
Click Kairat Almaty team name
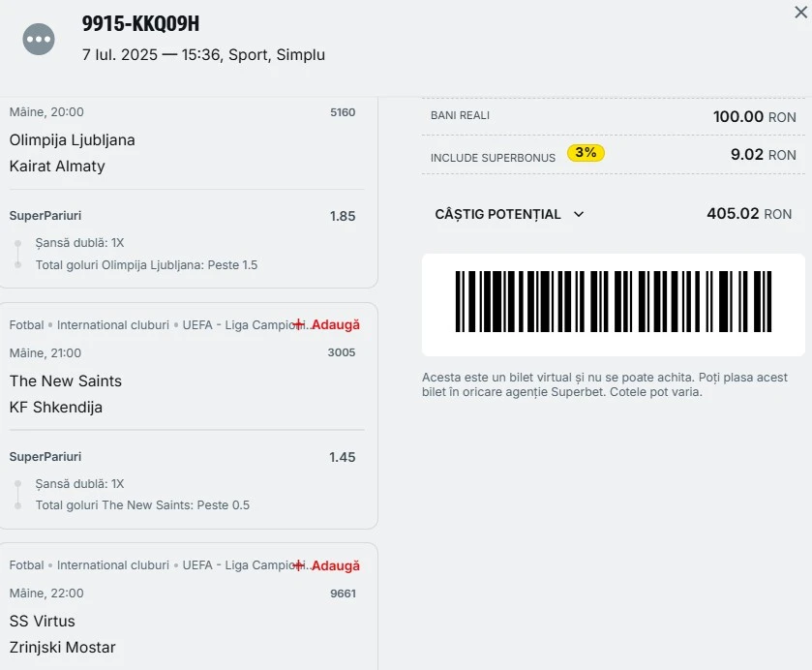tap(57, 167)
